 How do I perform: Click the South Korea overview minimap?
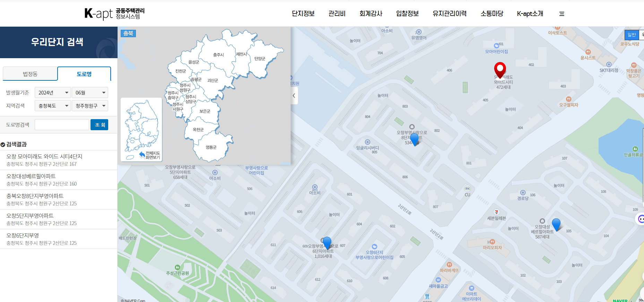(x=141, y=130)
